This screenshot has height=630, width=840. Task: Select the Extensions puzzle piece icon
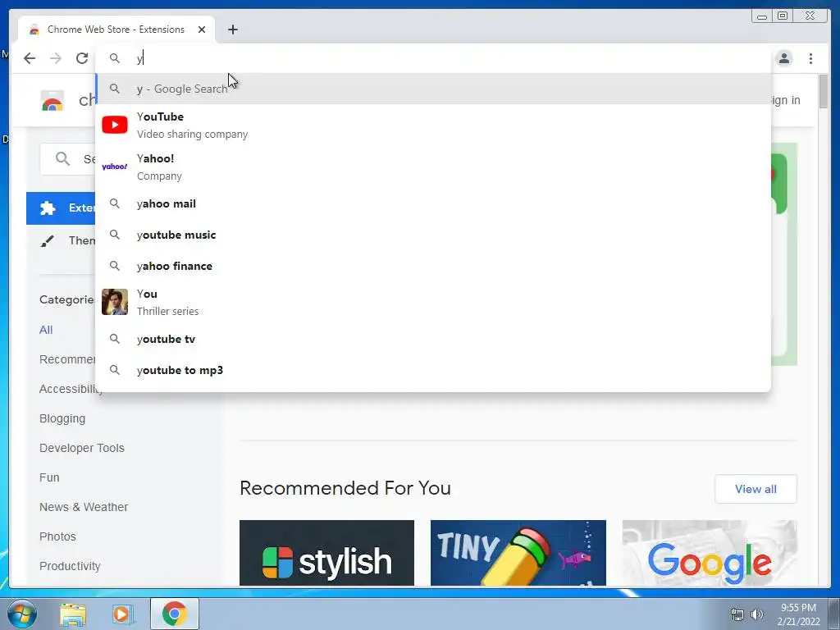pos(48,208)
